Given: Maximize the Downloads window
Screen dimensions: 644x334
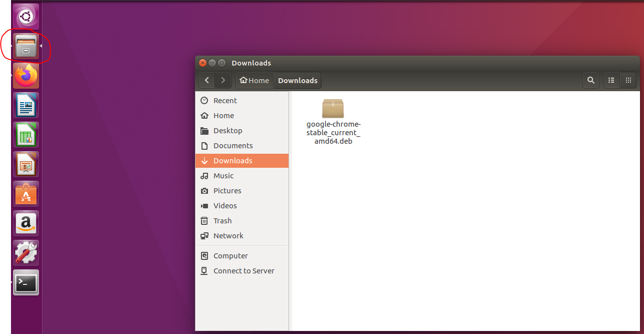Looking at the screenshot, I should tap(221, 63).
